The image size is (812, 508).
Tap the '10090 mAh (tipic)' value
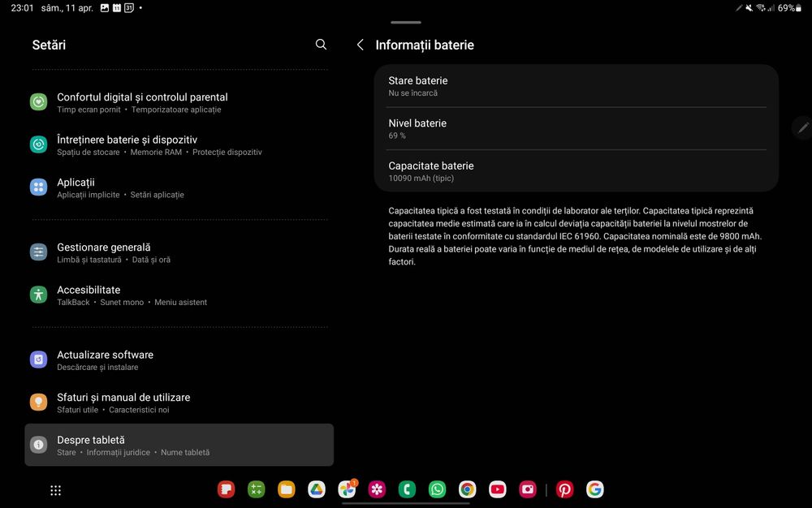[421, 179]
